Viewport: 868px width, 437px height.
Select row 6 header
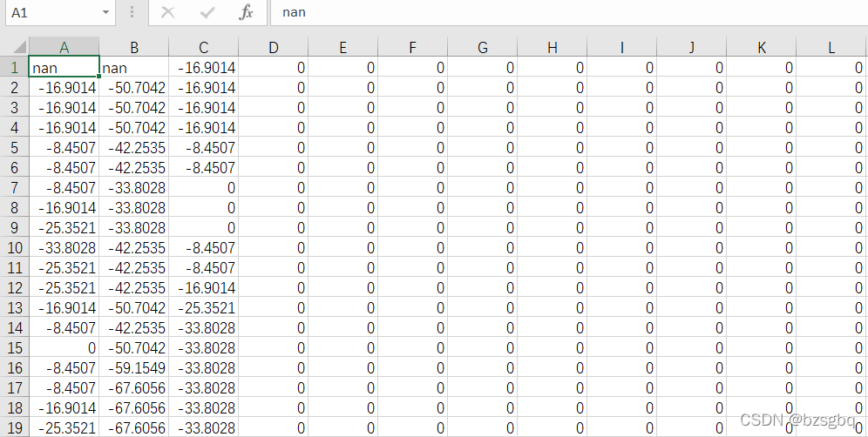[15, 167]
